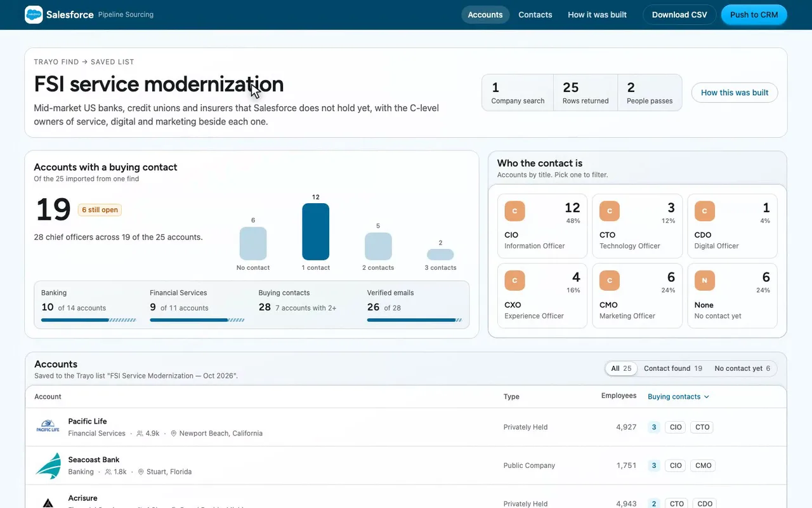The height and width of the screenshot is (508, 812).
Task: Click the CMO tag in Seacoast Bank row
Action: coord(703,465)
